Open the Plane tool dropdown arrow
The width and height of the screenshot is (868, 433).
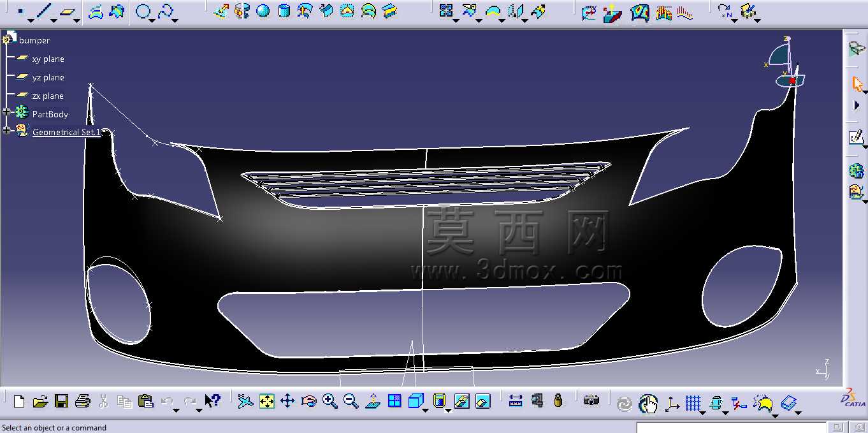[77, 20]
